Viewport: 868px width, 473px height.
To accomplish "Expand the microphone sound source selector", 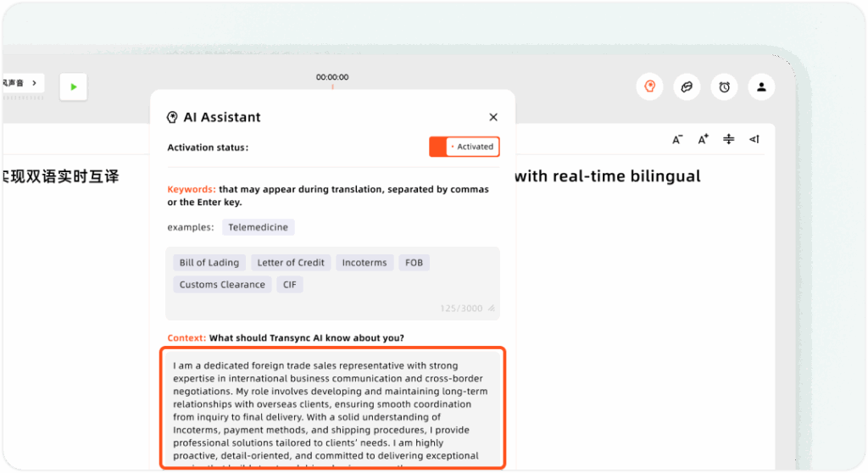I will click(x=22, y=83).
